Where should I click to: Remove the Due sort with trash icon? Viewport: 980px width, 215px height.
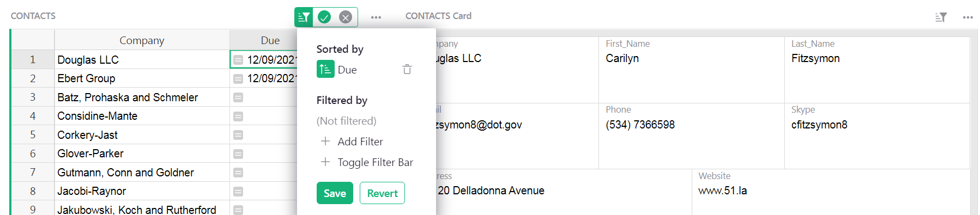pyautogui.click(x=407, y=70)
